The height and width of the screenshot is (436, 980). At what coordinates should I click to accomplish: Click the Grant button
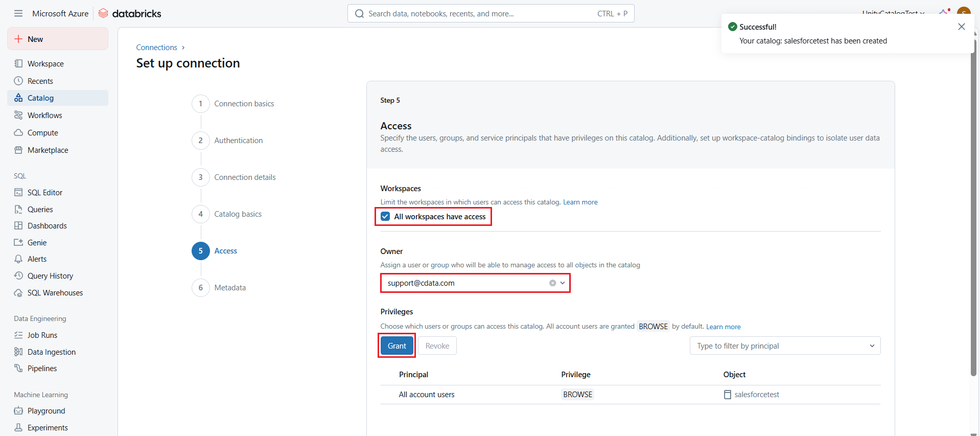[397, 346]
